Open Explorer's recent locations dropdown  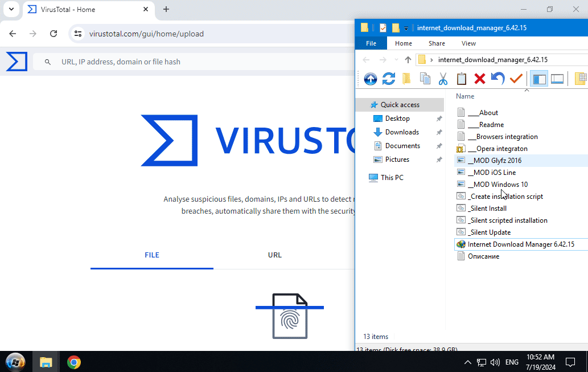[396, 60]
